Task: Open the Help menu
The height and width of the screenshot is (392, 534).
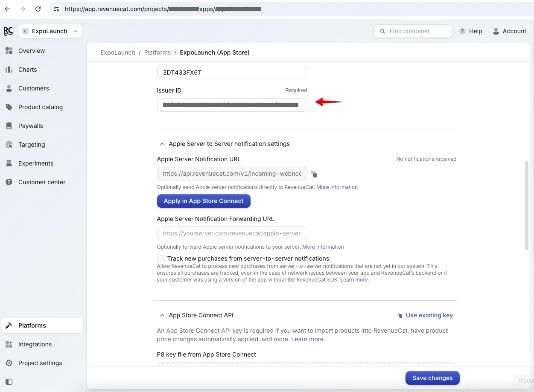Action: pos(470,31)
